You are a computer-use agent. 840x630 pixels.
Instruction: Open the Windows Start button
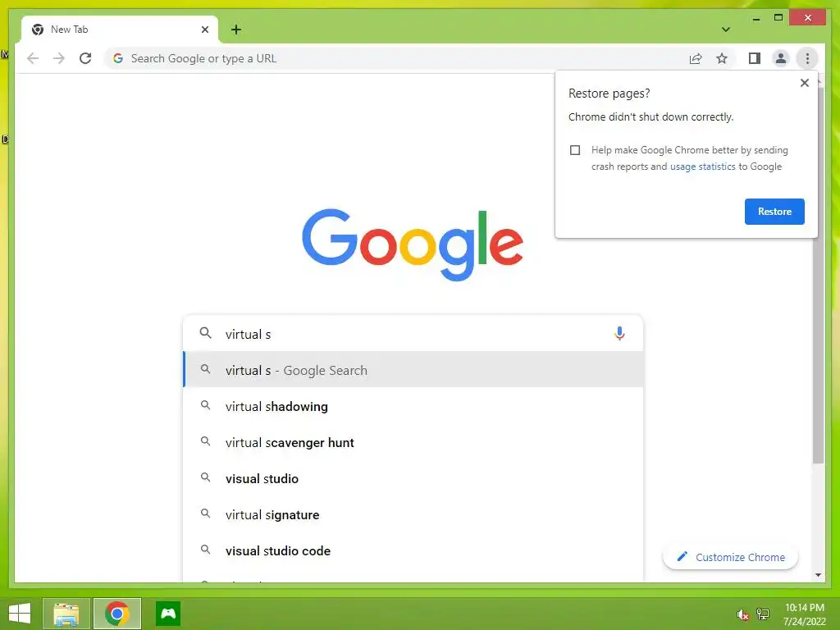click(20, 614)
